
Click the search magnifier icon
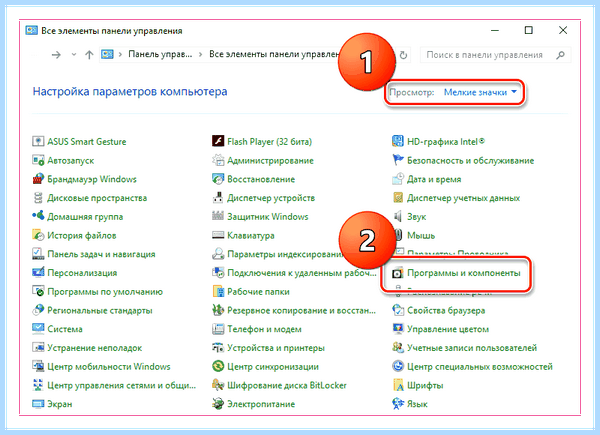[x=561, y=55]
